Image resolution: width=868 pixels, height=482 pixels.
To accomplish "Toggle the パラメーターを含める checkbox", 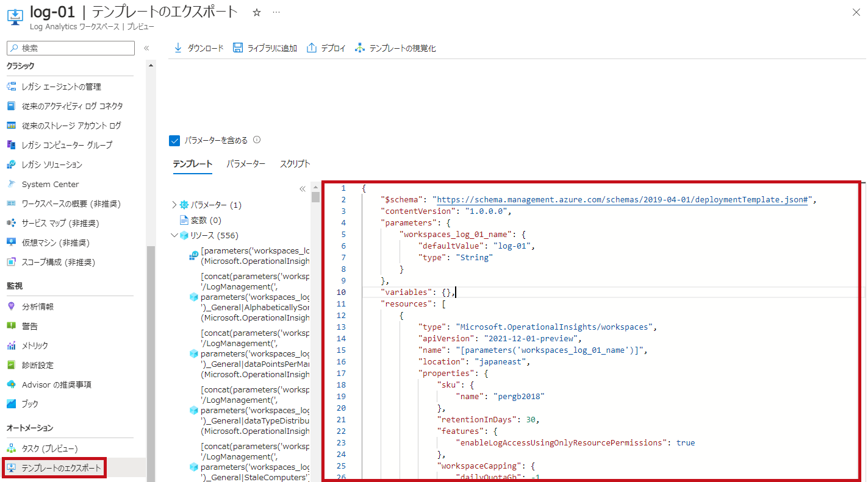I will tap(174, 141).
